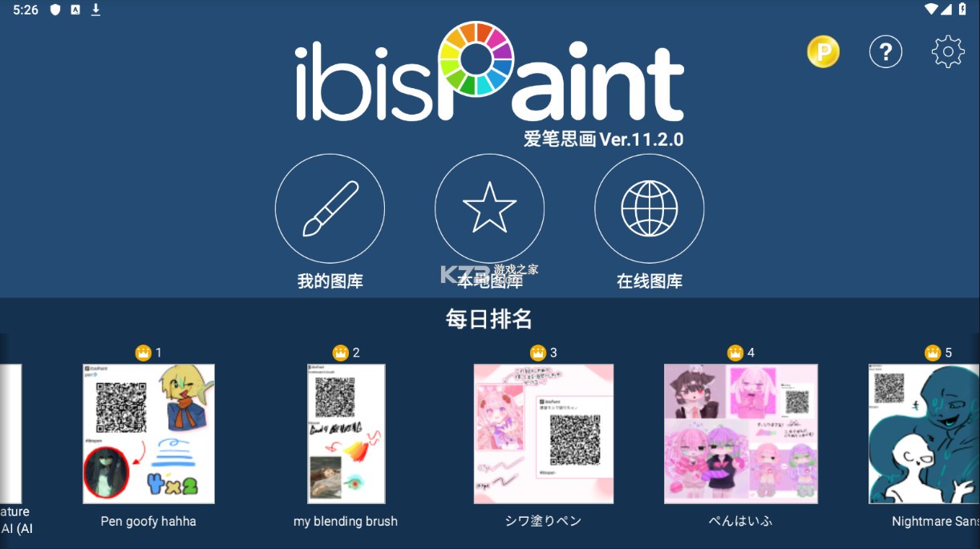Open the rank 4 pink characters thumbnail
The image size is (980, 549).
[741, 434]
